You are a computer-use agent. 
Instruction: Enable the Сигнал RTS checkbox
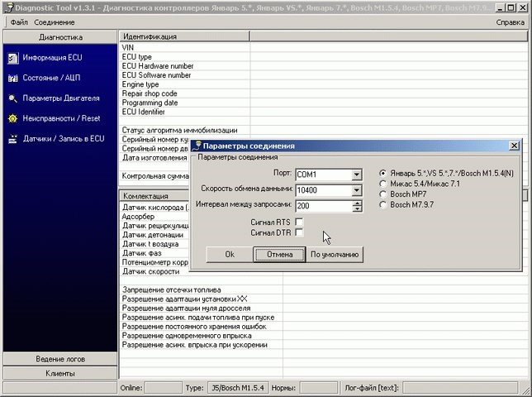pos(299,222)
